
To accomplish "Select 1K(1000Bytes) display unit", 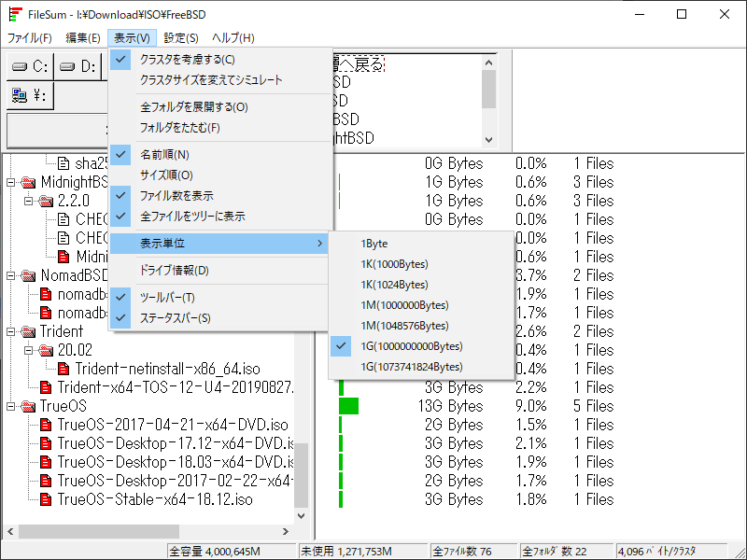I will point(422,264).
